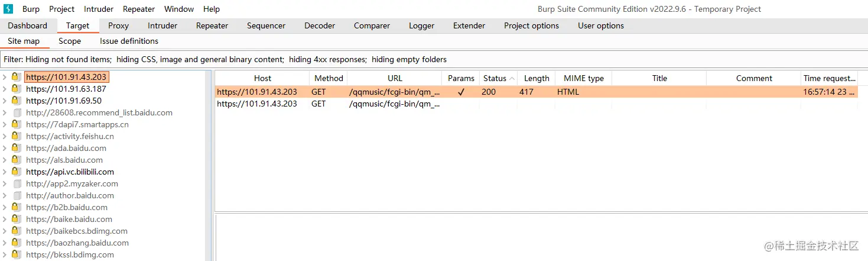Screen dimensions: 868x261
Task: Expand the https://activity.feishu.cn node
Action: pos(5,136)
